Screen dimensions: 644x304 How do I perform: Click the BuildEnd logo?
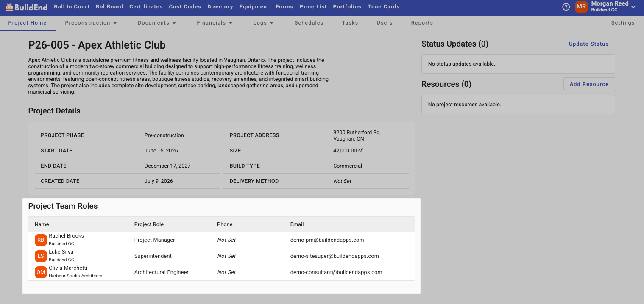(x=27, y=7)
